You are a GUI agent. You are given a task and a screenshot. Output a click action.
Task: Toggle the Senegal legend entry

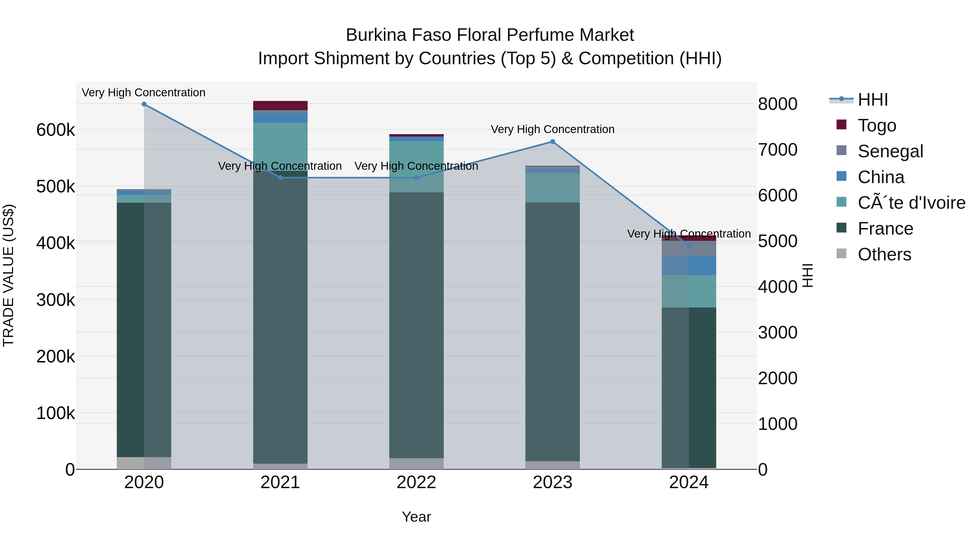[880, 151]
